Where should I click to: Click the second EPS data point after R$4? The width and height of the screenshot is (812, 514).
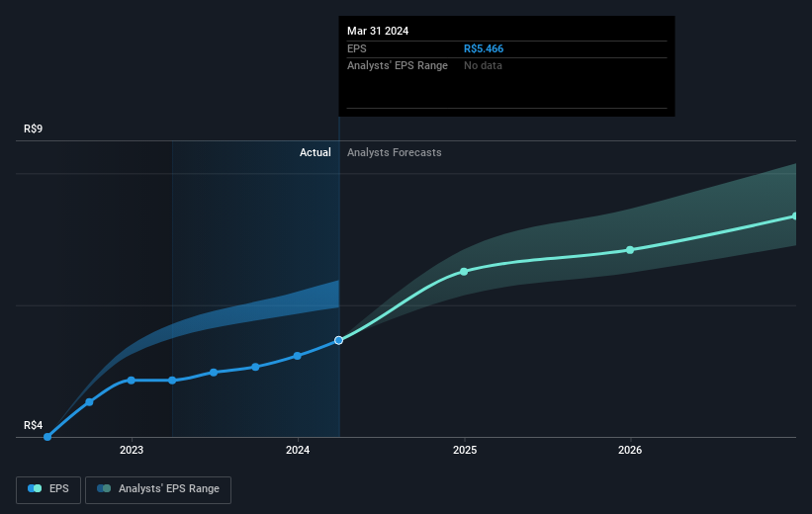pyautogui.click(x=89, y=402)
